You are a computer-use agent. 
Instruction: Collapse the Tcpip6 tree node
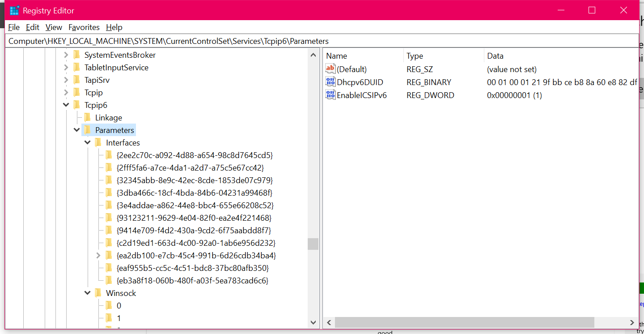click(66, 105)
